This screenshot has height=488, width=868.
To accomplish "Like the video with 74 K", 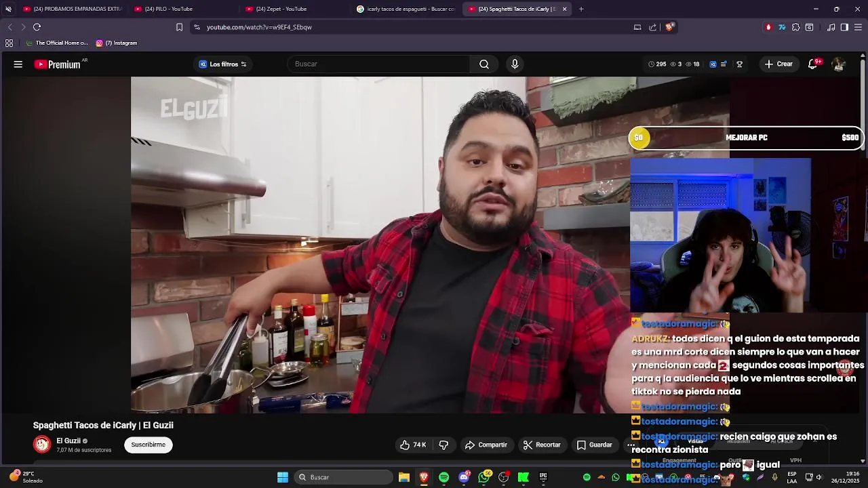I will tap(413, 445).
